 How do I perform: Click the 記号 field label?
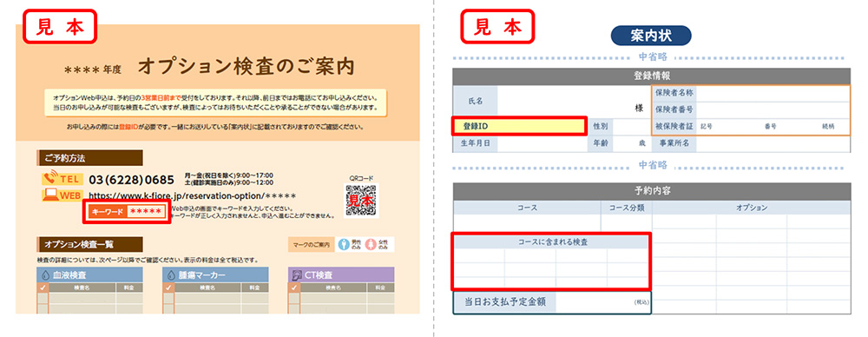click(x=706, y=127)
